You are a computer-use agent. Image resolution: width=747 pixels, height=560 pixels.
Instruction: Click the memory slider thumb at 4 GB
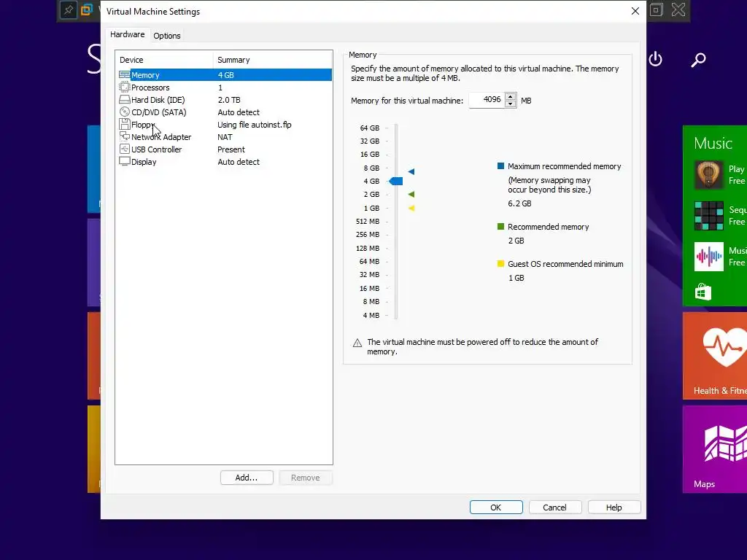tap(396, 181)
